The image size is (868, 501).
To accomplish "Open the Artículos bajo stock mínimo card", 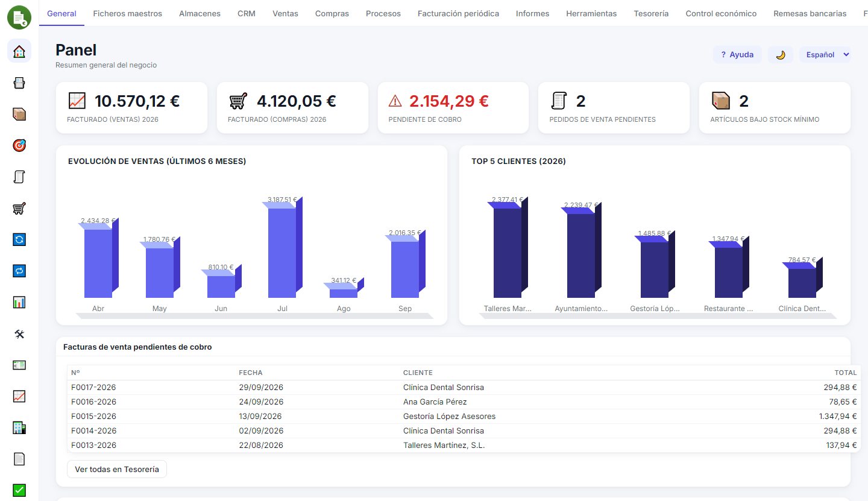I will 775,108.
